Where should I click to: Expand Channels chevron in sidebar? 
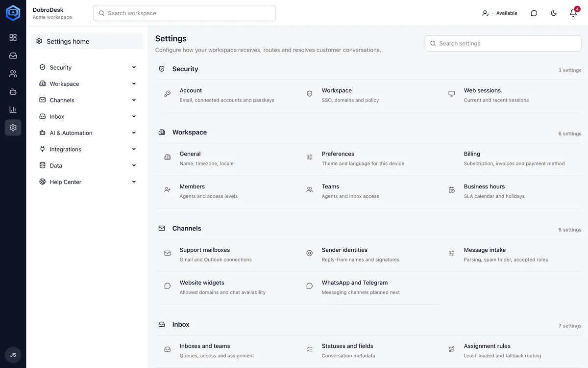pos(134,100)
